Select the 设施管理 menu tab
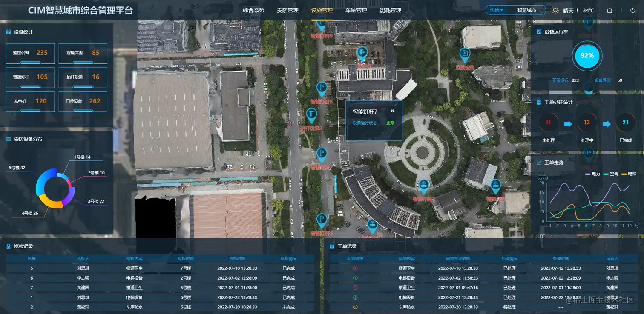Screen dimensions: 644x314 click(x=322, y=10)
